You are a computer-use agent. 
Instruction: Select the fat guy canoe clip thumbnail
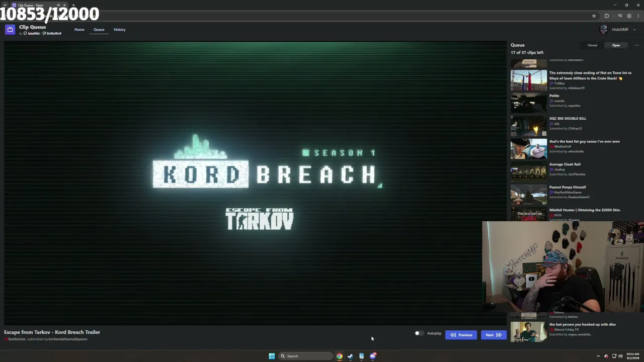(x=529, y=149)
